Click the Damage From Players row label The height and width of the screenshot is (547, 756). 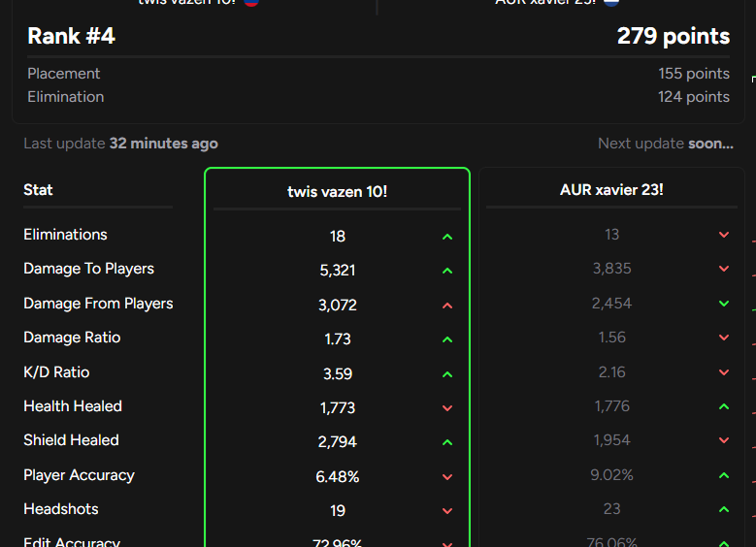point(98,304)
